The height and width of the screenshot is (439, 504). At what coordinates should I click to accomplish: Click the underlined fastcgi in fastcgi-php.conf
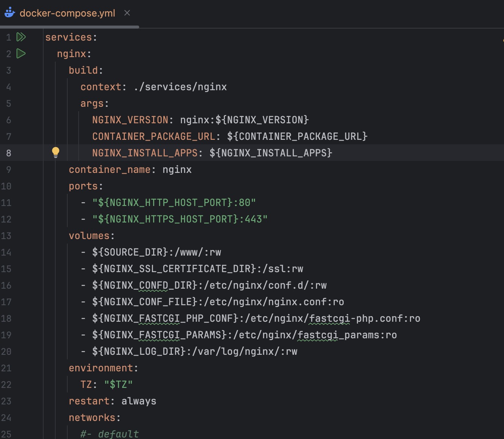point(329,318)
